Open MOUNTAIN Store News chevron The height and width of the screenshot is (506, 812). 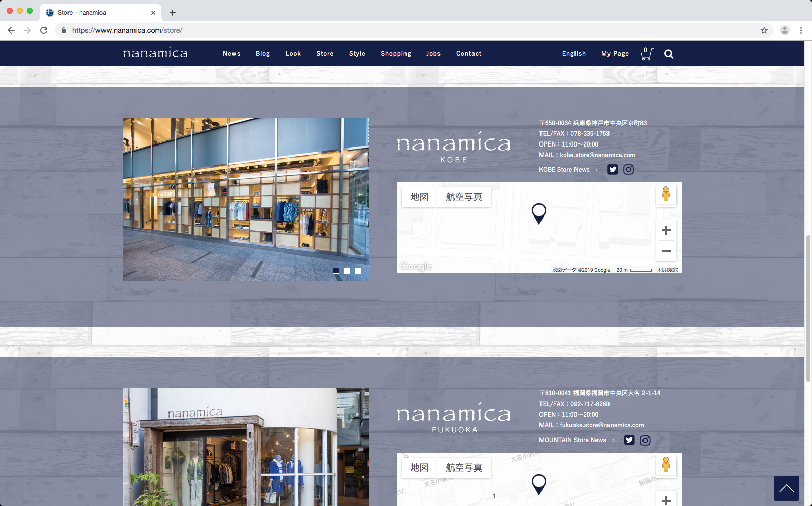(x=613, y=440)
